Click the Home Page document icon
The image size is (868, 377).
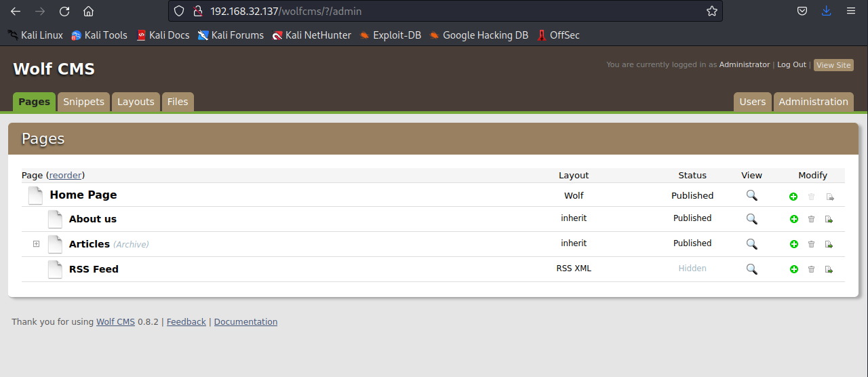click(35, 195)
